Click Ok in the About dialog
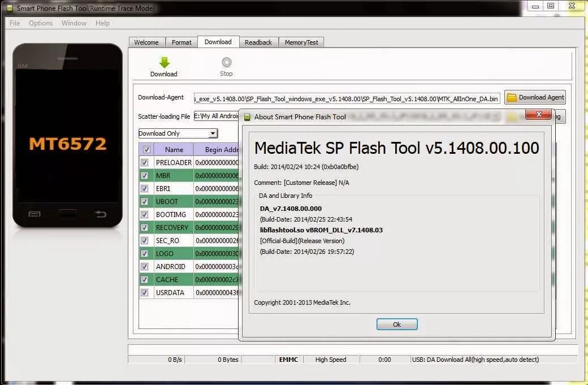 coord(397,325)
